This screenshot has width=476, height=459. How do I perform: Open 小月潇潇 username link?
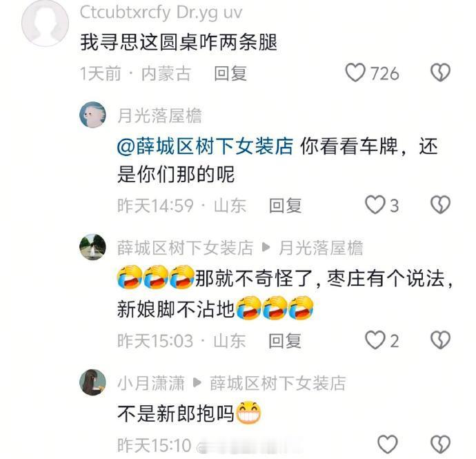click(151, 383)
